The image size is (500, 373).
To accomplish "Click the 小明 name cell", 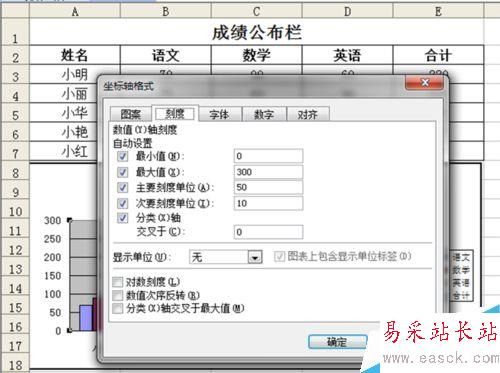I will (x=75, y=74).
